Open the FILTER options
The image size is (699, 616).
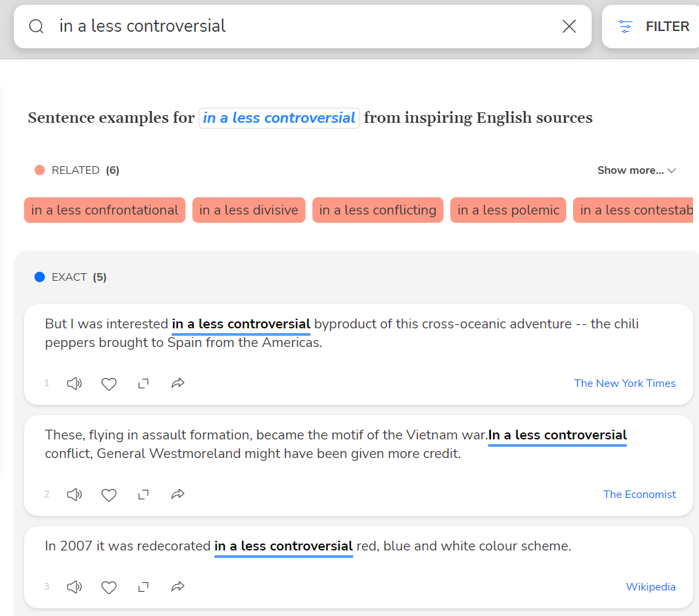(x=654, y=27)
